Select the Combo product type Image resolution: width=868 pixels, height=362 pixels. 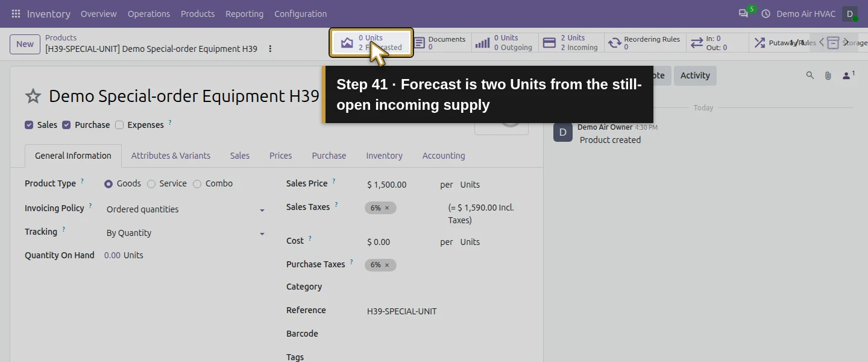(197, 184)
